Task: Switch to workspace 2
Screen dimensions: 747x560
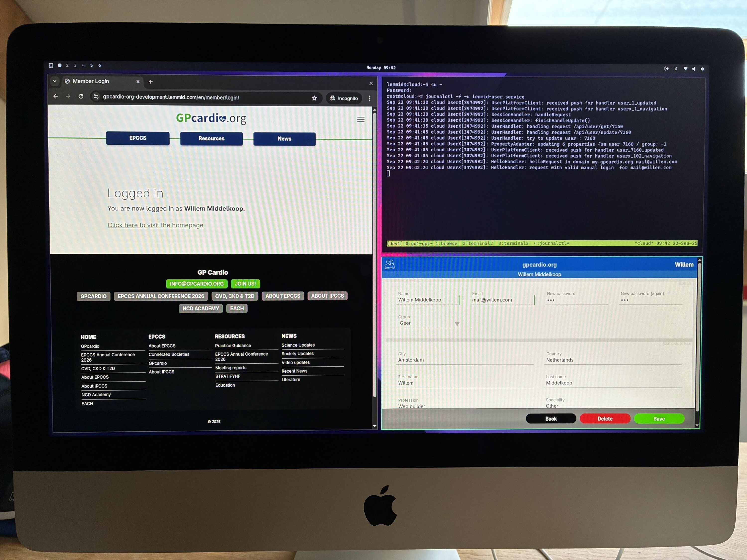Action: tap(67, 65)
